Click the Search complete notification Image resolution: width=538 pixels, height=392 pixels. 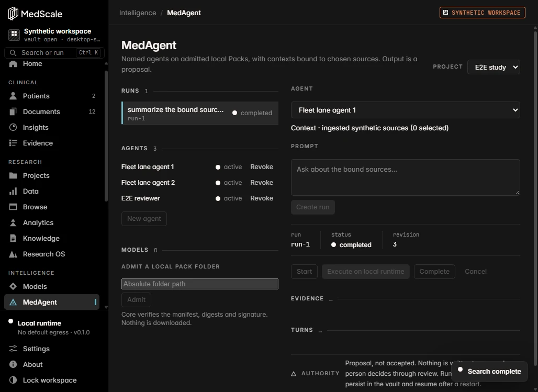point(489,372)
